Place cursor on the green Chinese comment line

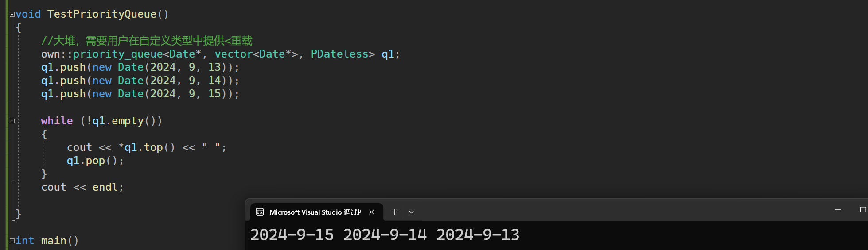pyautogui.click(x=147, y=41)
